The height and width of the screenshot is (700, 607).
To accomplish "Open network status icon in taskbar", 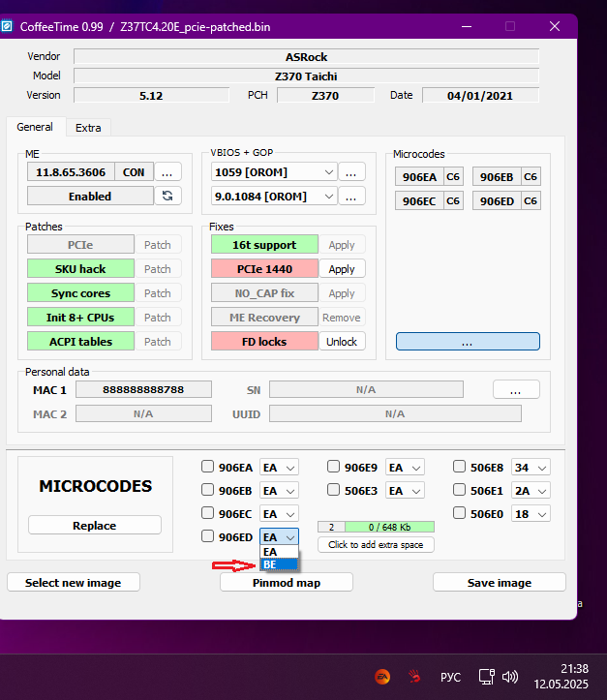I will [487, 677].
